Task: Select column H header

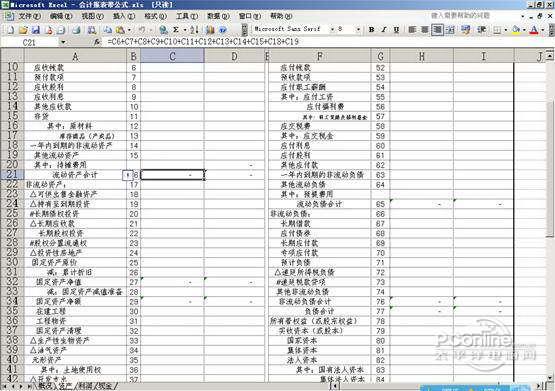Action: click(422, 57)
